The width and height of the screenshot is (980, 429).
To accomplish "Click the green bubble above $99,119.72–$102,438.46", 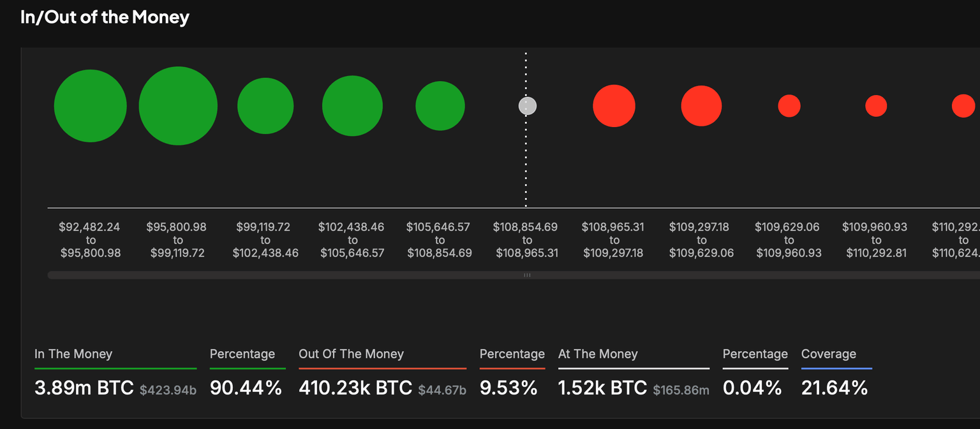I will click(265, 106).
